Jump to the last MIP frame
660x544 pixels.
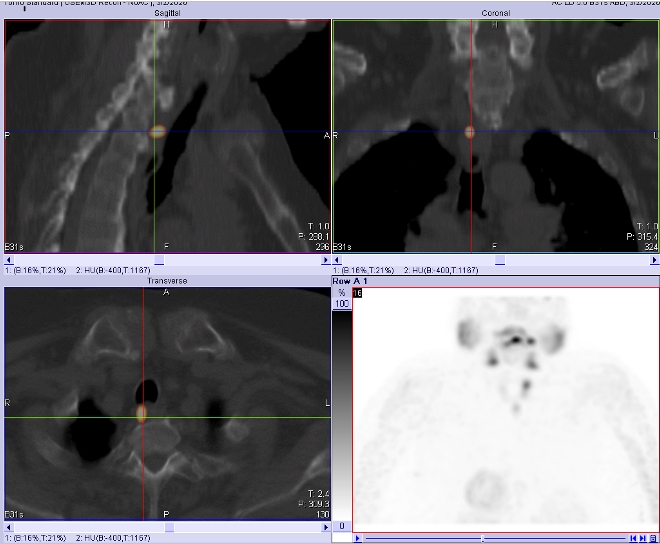pos(643,538)
